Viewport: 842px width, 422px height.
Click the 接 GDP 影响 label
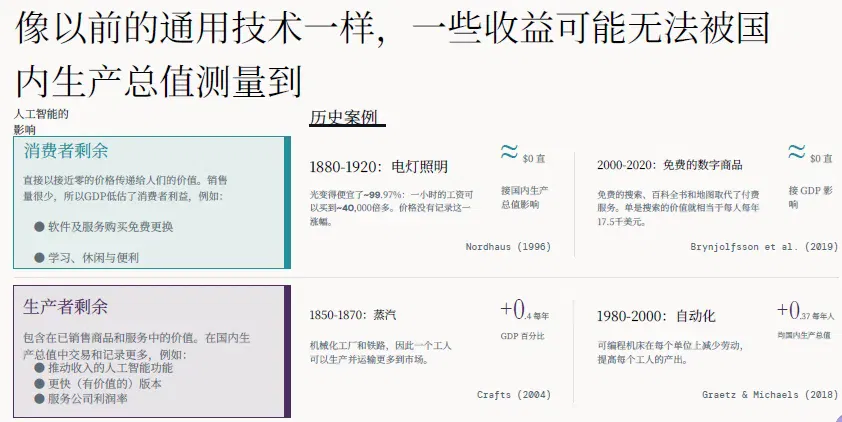pos(810,197)
